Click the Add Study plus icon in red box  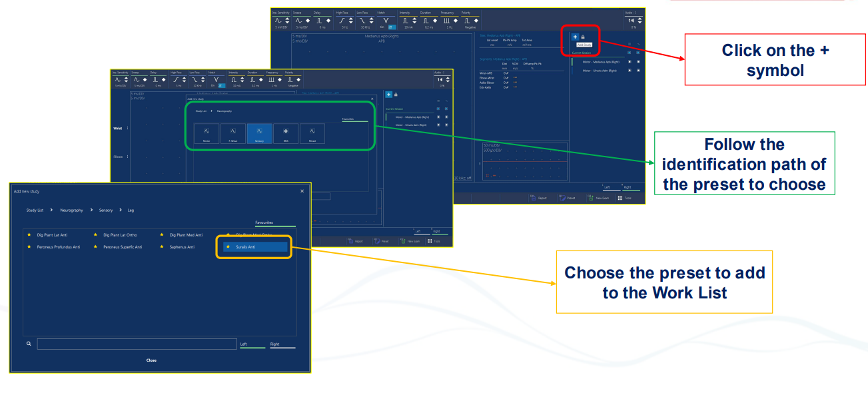pos(574,37)
